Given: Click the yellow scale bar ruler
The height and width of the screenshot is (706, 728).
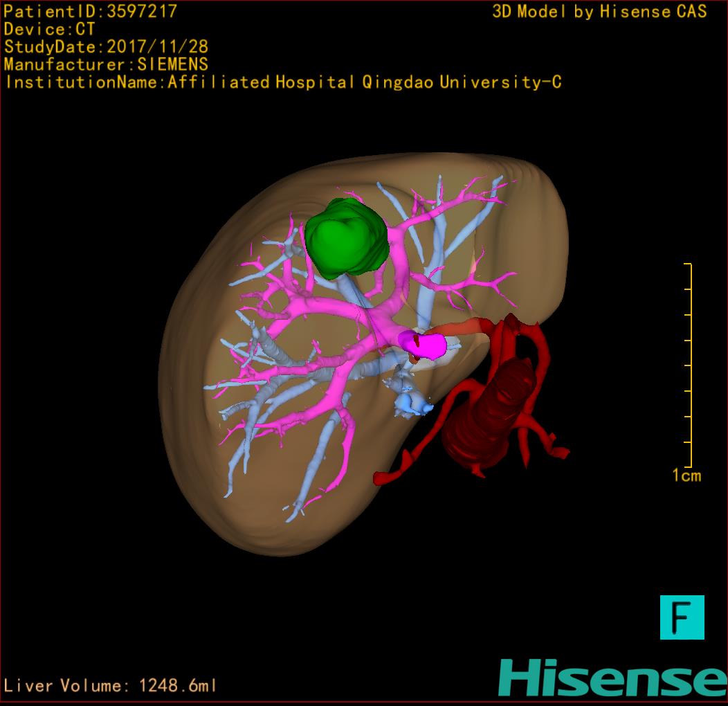Looking at the screenshot, I should point(689,365).
